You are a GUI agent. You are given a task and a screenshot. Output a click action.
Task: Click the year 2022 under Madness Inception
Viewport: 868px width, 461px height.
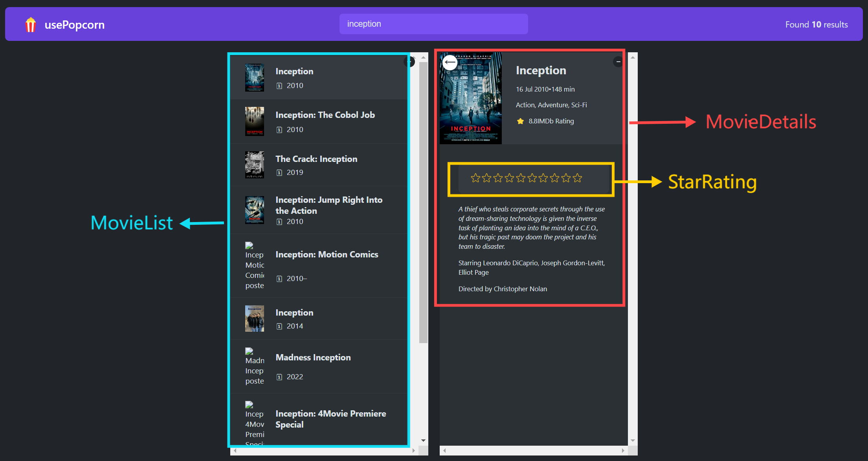pos(295,377)
